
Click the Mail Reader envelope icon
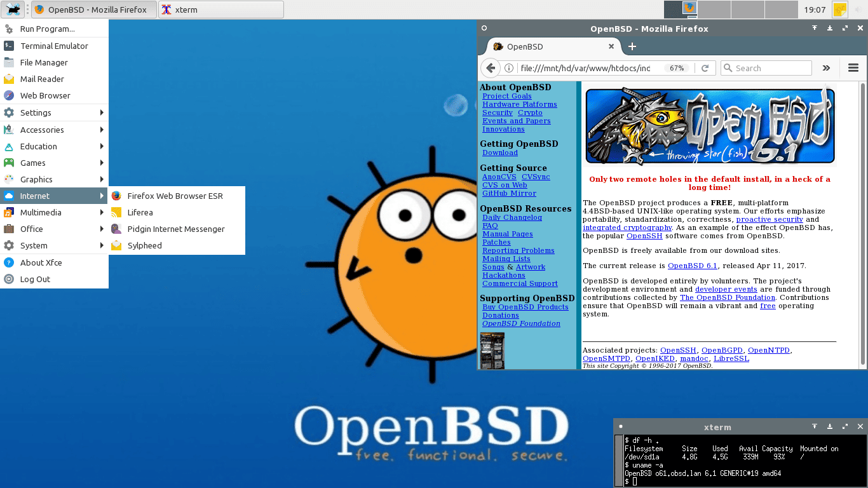[9, 79]
